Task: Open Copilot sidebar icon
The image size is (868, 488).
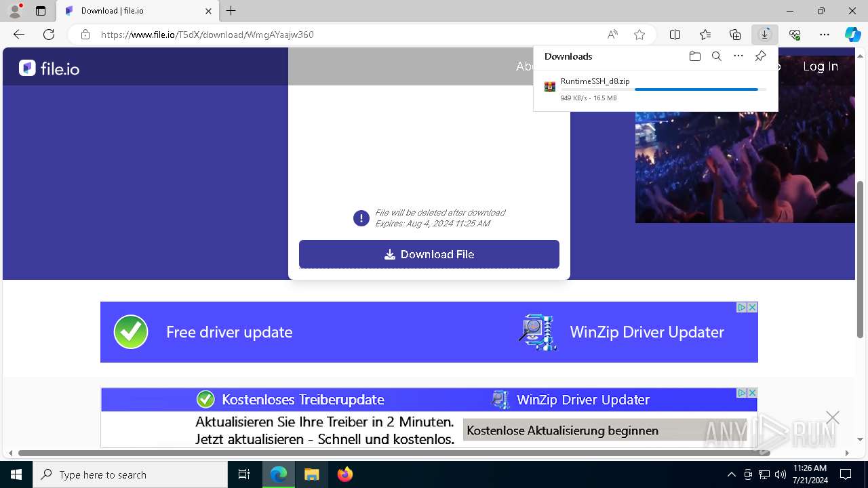Action: (x=852, y=35)
